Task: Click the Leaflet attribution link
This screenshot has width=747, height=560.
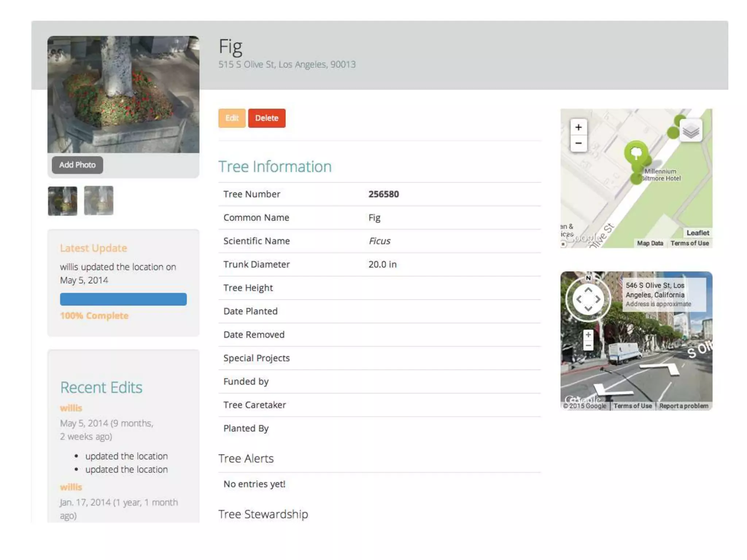Action: (x=697, y=233)
